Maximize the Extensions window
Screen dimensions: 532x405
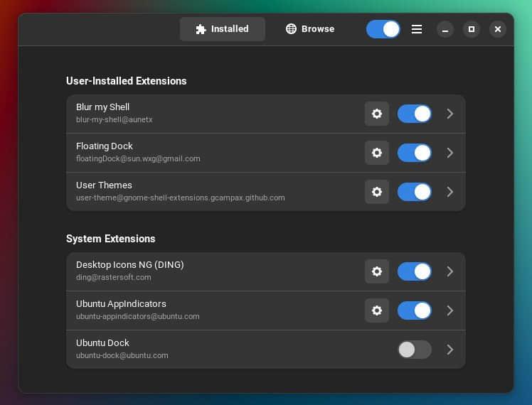(471, 29)
